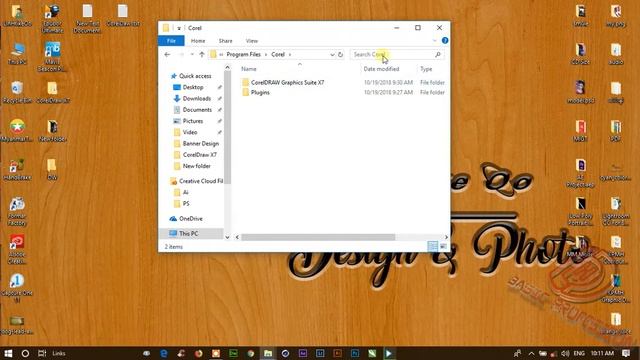Open Quick Access Toolbar customize dropdown
The width and height of the screenshot is (640, 360).
click(179, 28)
